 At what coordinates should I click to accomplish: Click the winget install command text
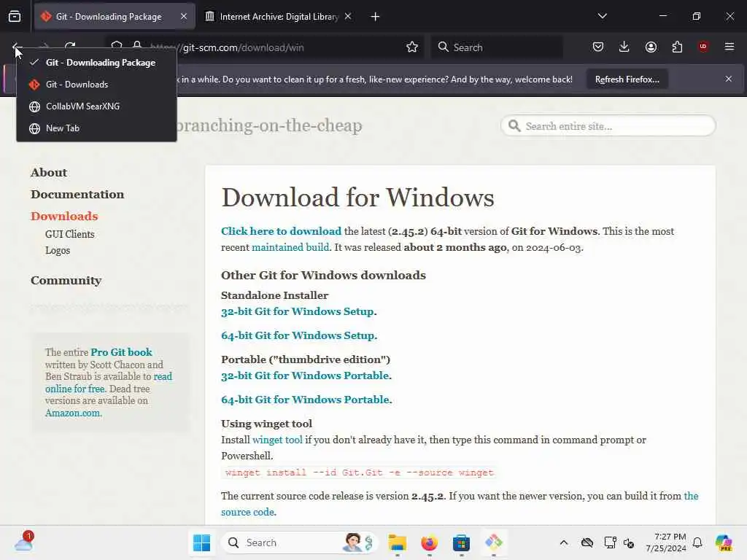pos(360,472)
